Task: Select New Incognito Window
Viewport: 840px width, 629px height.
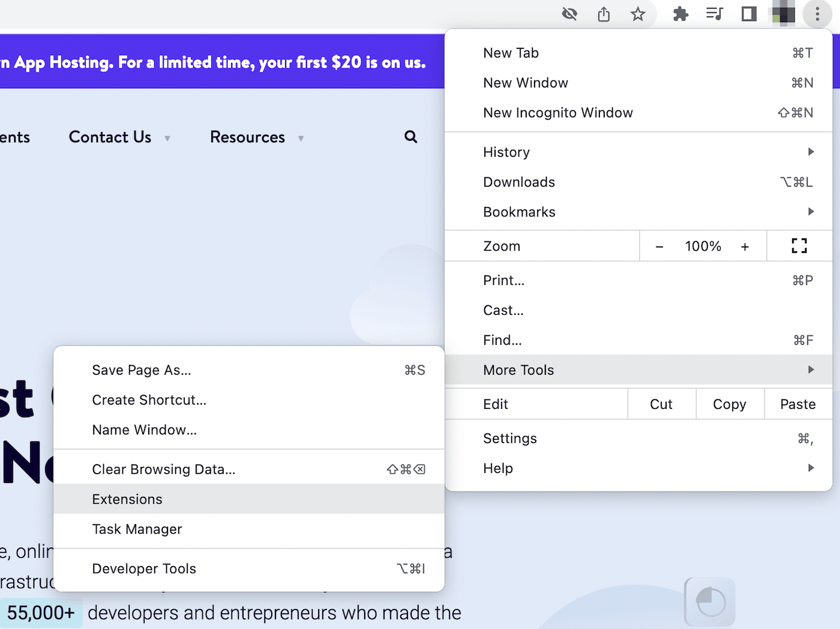Action: [557, 112]
